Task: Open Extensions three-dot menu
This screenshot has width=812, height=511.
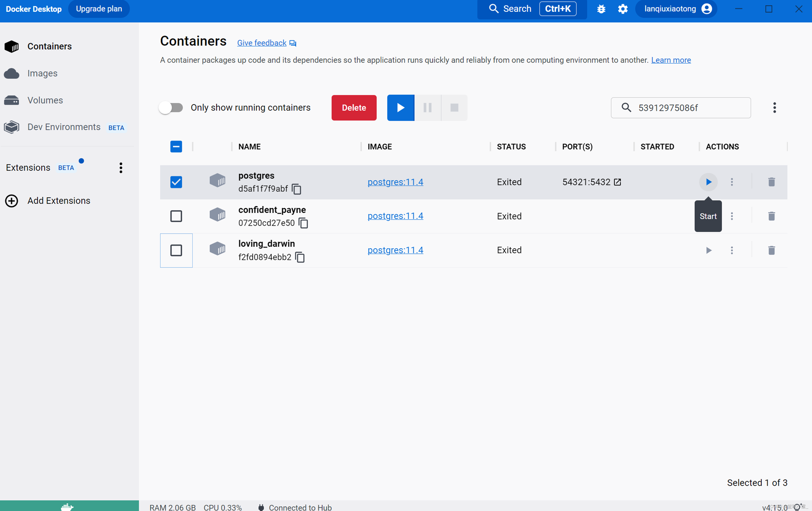Action: (x=121, y=168)
